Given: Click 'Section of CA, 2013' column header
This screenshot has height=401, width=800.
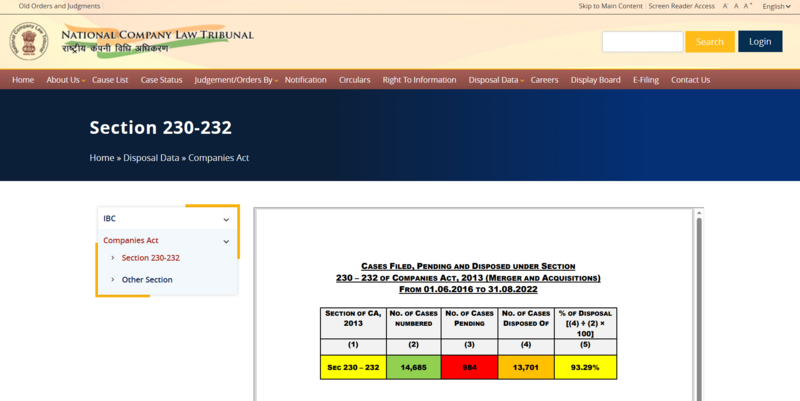Looking at the screenshot, I should point(353,323).
